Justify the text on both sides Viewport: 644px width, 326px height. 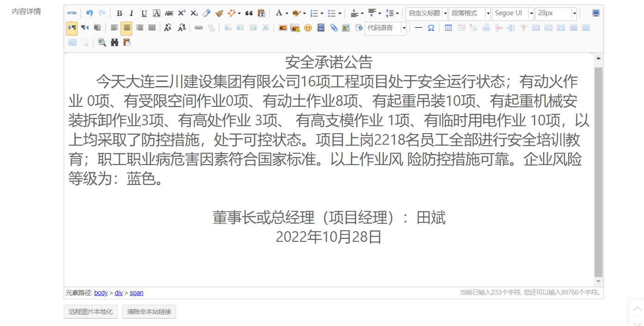(152, 28)
